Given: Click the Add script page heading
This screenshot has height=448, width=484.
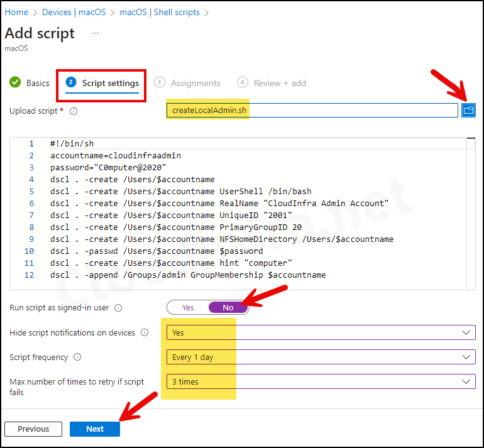Looking at the screenshot, I should [x=40, y=33].
